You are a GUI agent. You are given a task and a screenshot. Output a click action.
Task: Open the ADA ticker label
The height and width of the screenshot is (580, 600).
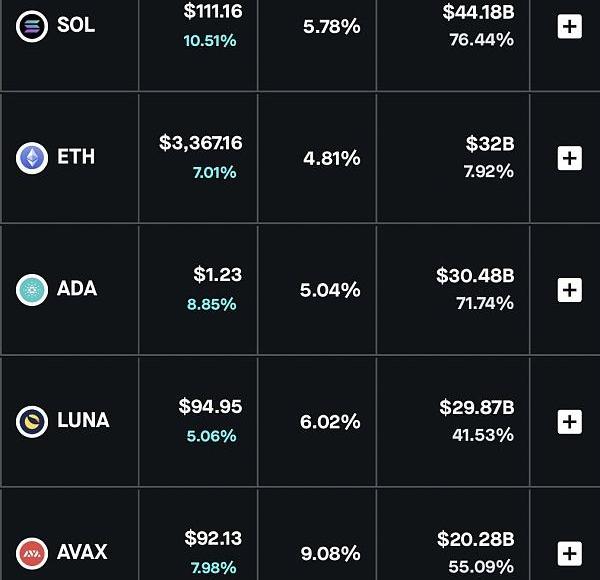coord(77,289)
